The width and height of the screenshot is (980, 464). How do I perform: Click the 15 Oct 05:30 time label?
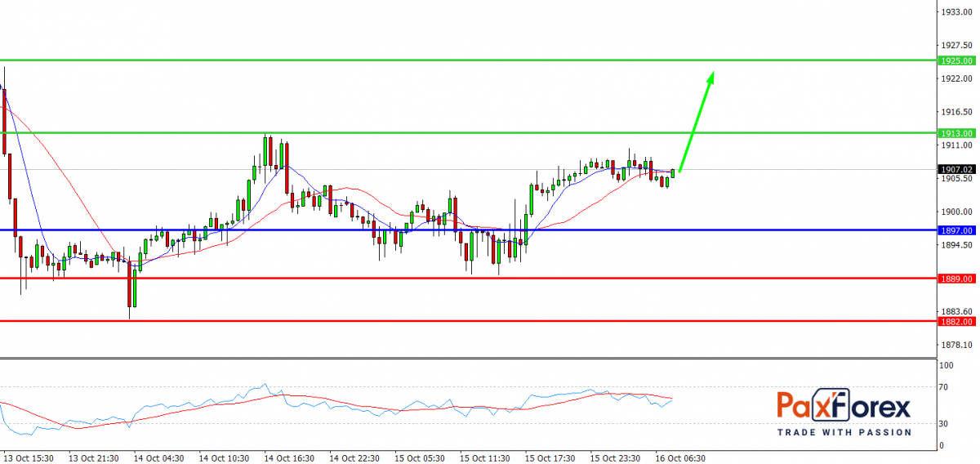pos(420,458)
